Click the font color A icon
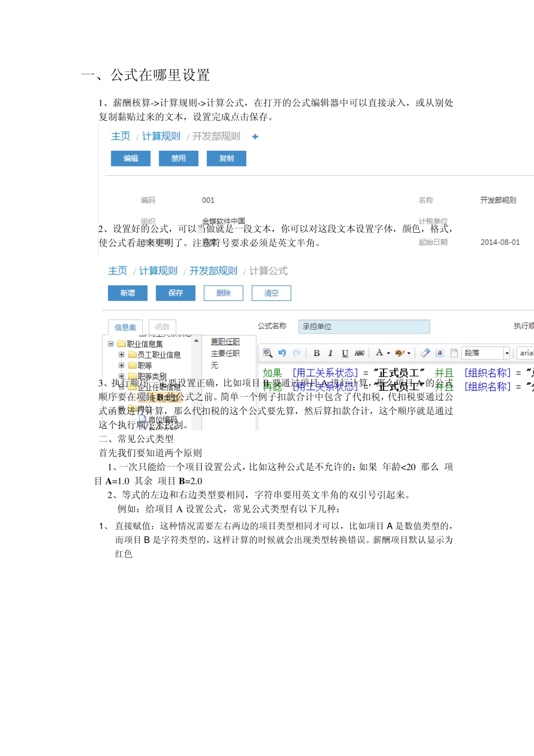 point(379,353)
